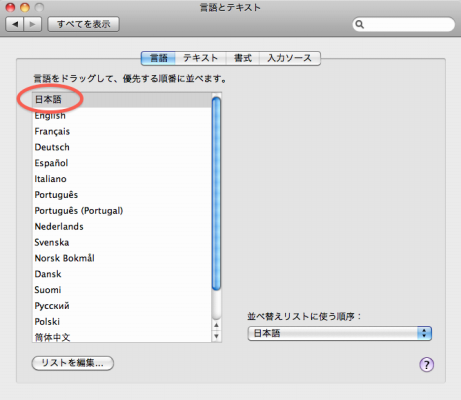Click the リストを編集... button
The image size is (461, 400).
73,363
